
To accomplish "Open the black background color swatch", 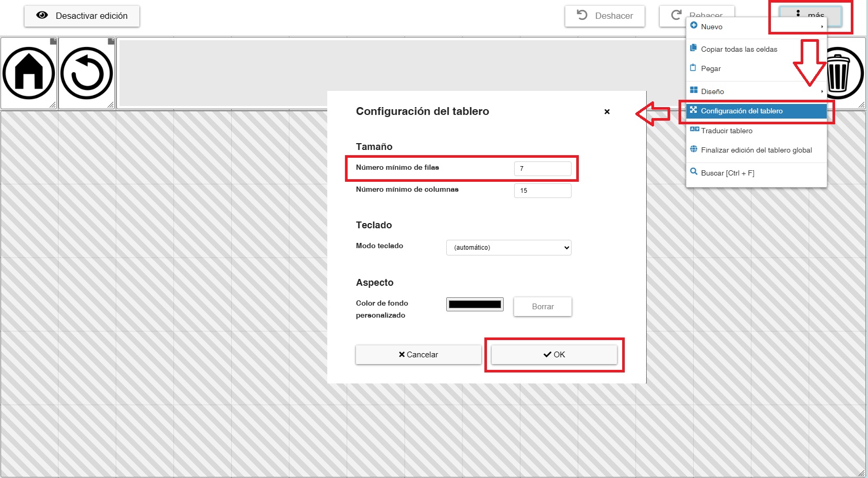I will pos(474,305).
